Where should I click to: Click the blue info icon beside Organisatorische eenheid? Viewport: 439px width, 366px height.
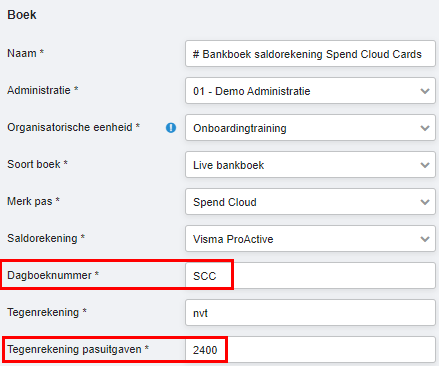171,128
